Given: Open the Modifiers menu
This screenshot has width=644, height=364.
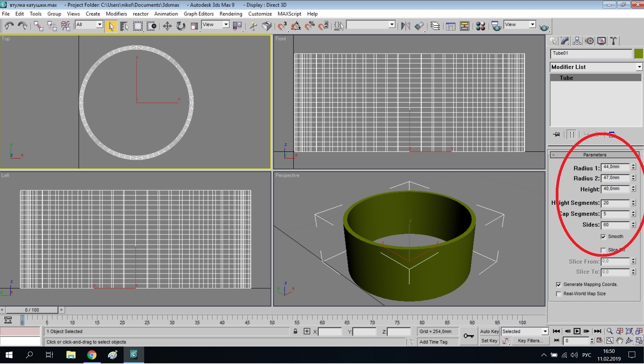Looking at the screenshot, I should pyautogui.click(x=116, y=14).
